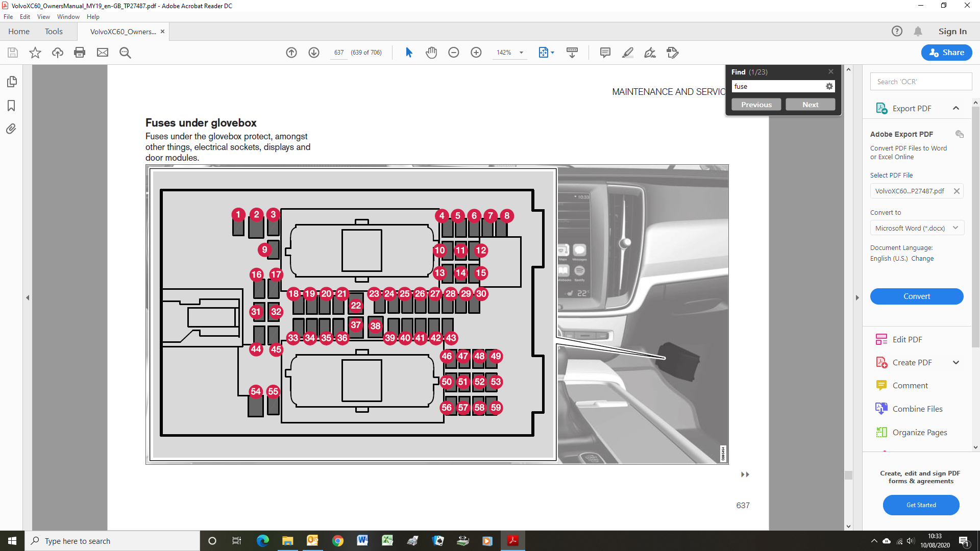The height and width of the screenshot is (551, 980).
Task: Open Help question mark icon
Action: [x=897, y=31]
